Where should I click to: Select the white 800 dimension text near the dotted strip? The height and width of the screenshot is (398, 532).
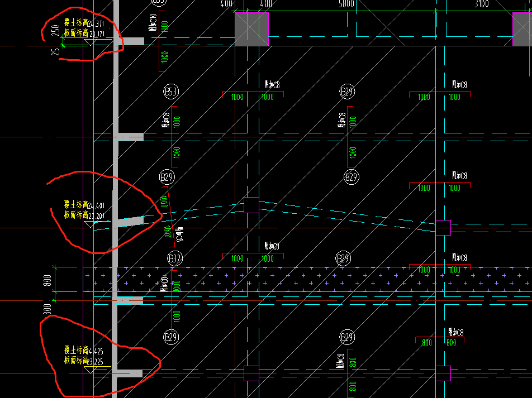(x=47, y=280)
